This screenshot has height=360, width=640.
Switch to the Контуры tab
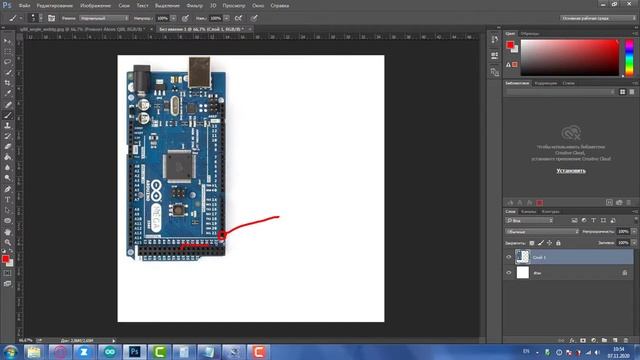coord(551,211)
